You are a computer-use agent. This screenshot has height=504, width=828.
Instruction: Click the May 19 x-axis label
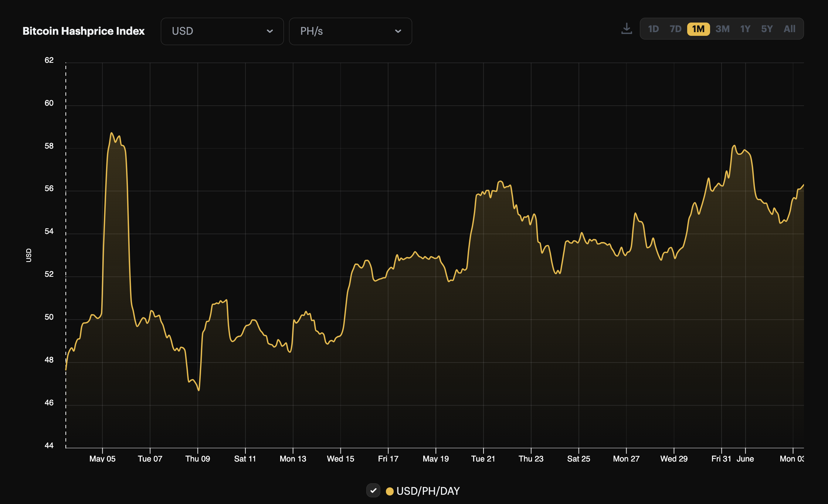pyautogui.click(x=435, y=459)
